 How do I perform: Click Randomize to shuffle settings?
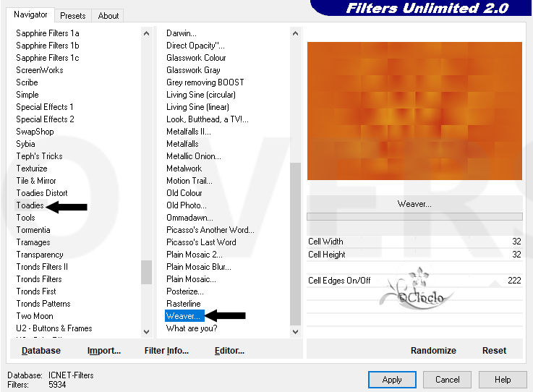point(433,351)
